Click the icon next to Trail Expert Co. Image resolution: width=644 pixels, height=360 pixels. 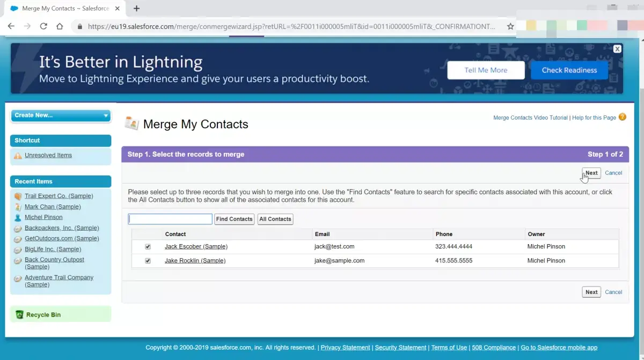pos(18,196)
